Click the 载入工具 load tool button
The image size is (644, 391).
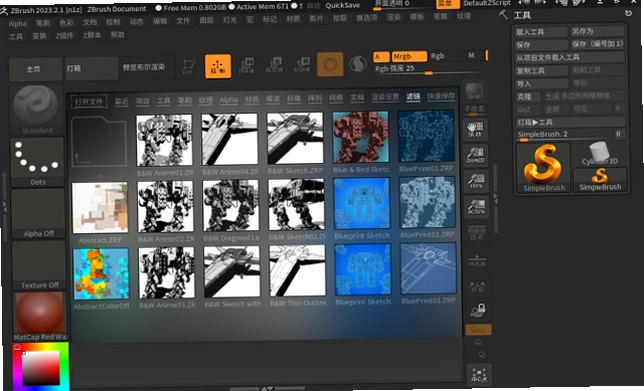click(x=541, y=32)
